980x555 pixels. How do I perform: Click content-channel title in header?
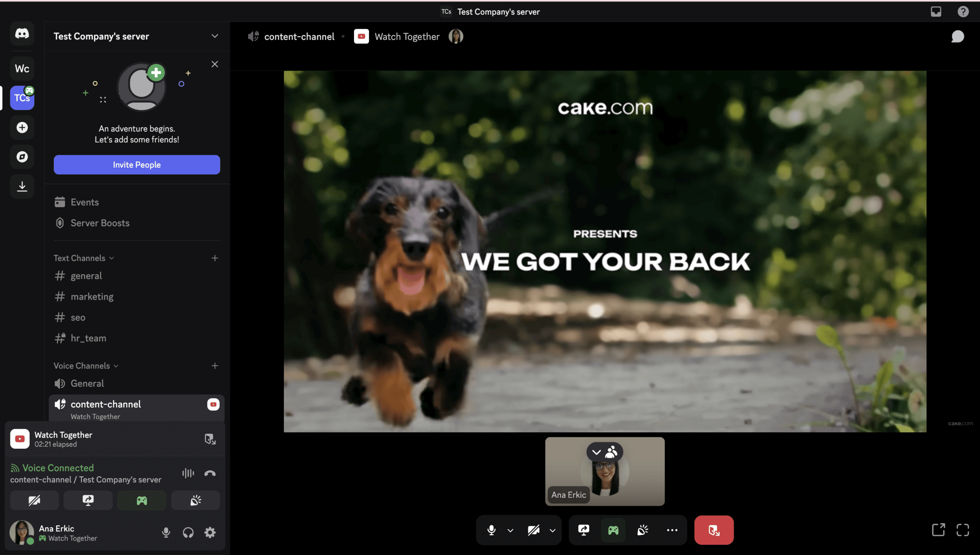(299, 36)
